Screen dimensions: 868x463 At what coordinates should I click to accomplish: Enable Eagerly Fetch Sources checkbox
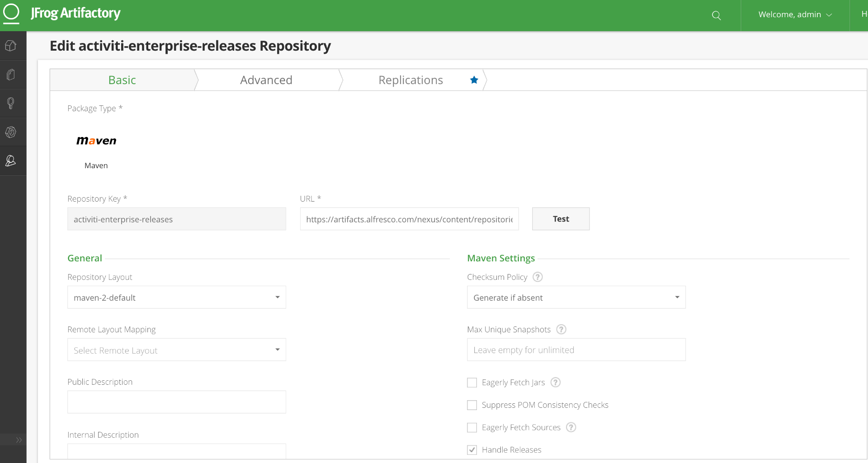[472, 427]
